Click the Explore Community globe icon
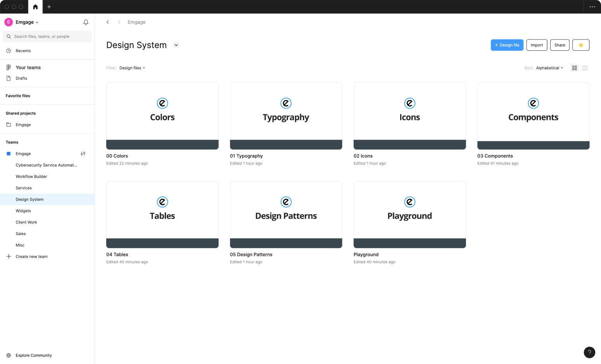The width and height of the screenshot is (601, 364). (x=9, y=355)
